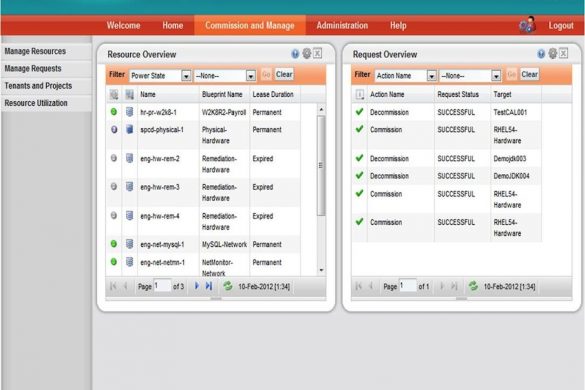Sort by Name column header

click(x=148, y=94)
